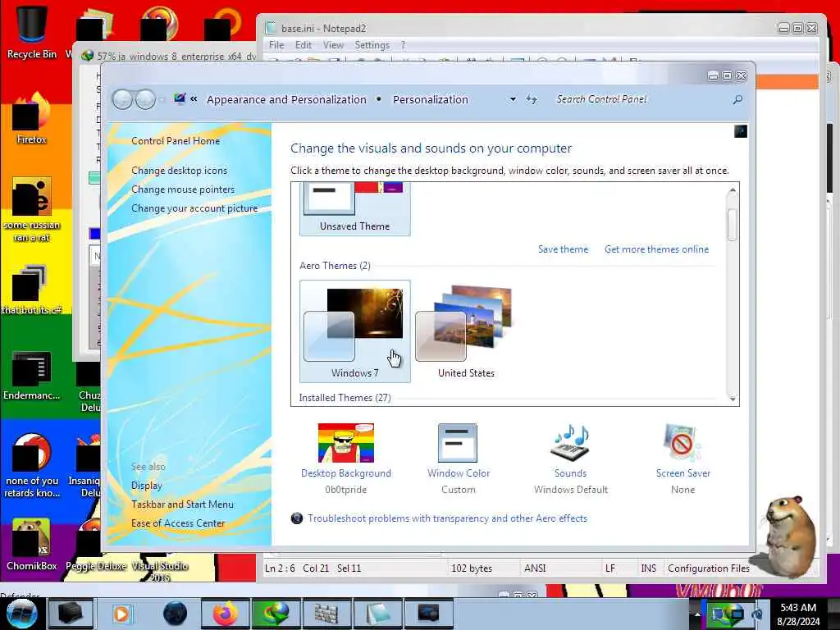Image resolution: width=840 pixels, height=630 pixels.
Task: Click theme list scroll down arrow
Action: pyautogui.click(x=733, y=399)
